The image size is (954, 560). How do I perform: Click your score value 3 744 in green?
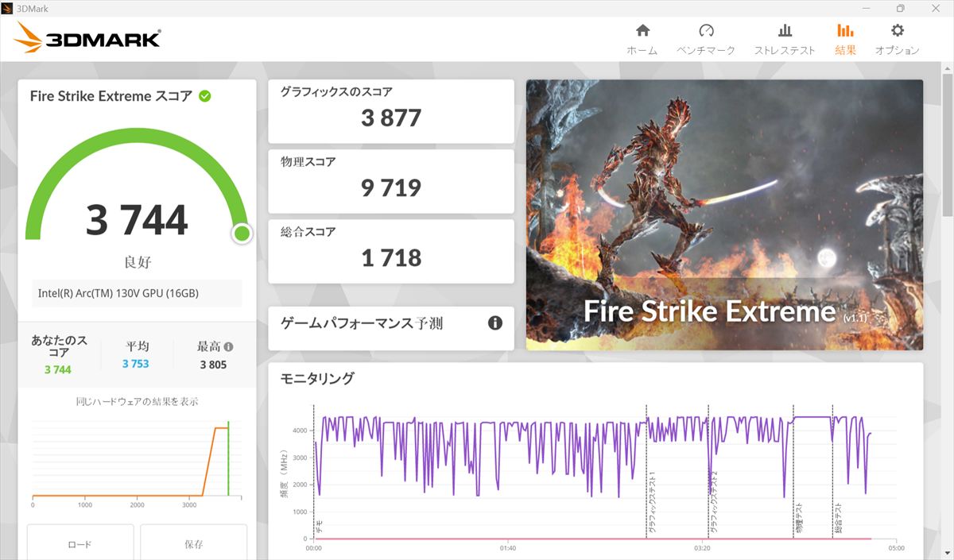tap(58, 369)
